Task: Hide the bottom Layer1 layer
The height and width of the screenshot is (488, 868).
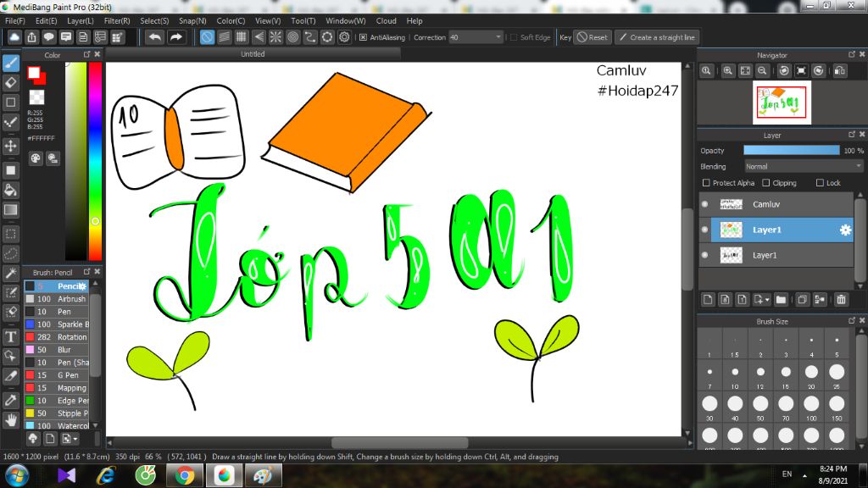Action: click(704, 255)
